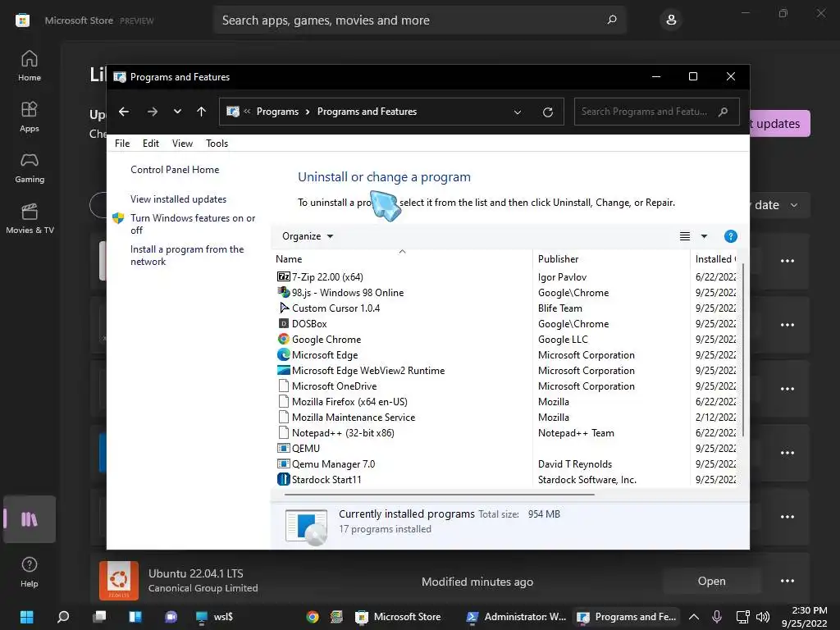Select Microsoft OneDrive in the list
Image resolution: width=840 pixels, height=630 pixels.
pyautogui.click(x=335, y=386)
